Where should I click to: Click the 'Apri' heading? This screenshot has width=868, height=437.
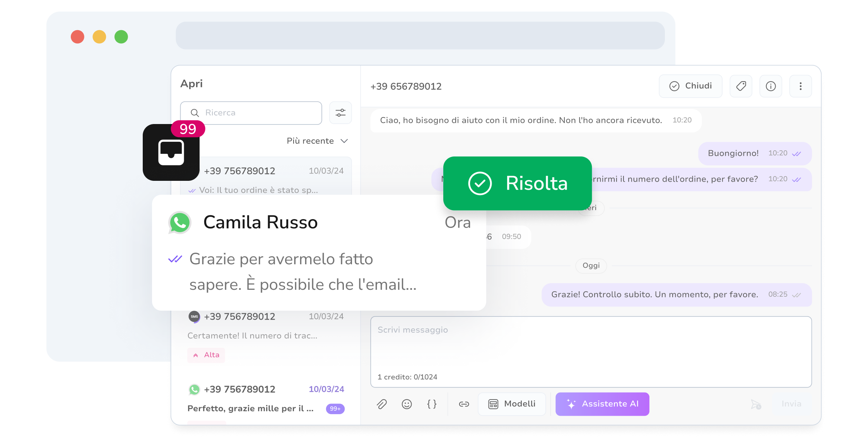pos(191,84)
